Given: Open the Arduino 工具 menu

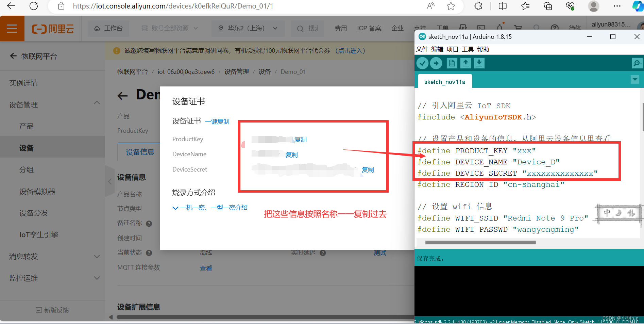Looking at the screenshot, I should point(468,49).
